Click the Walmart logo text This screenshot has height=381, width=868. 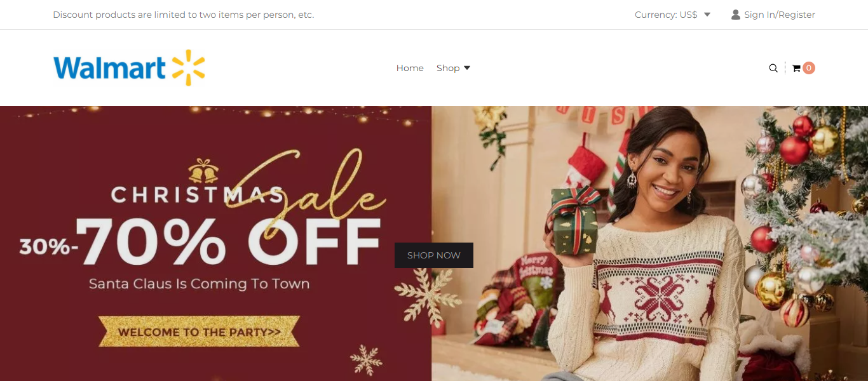tap(109, 68)
